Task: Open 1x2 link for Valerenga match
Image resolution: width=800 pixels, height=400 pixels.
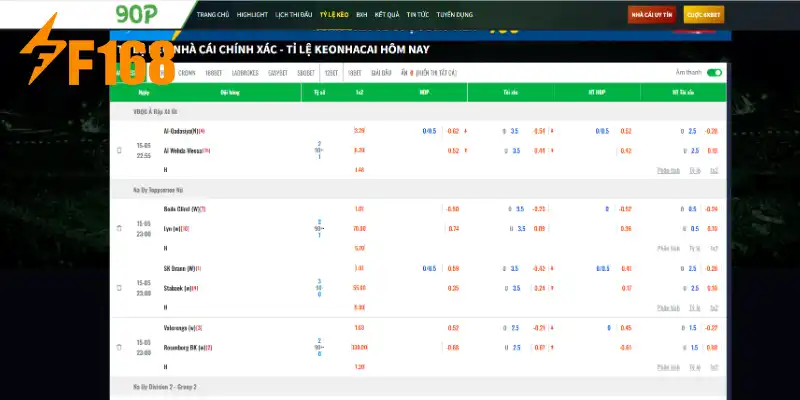Action: click(x=714, y=367)
